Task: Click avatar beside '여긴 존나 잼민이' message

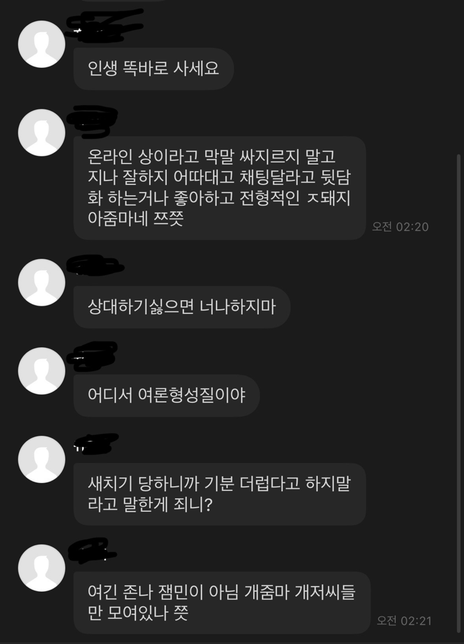Action: pos(41,568)
